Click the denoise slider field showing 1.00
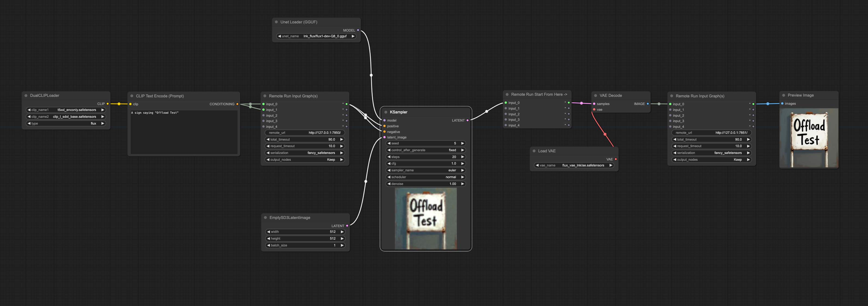Image resolution: width=868 pixels, height=306 pixels. click(x=426, y=184)
